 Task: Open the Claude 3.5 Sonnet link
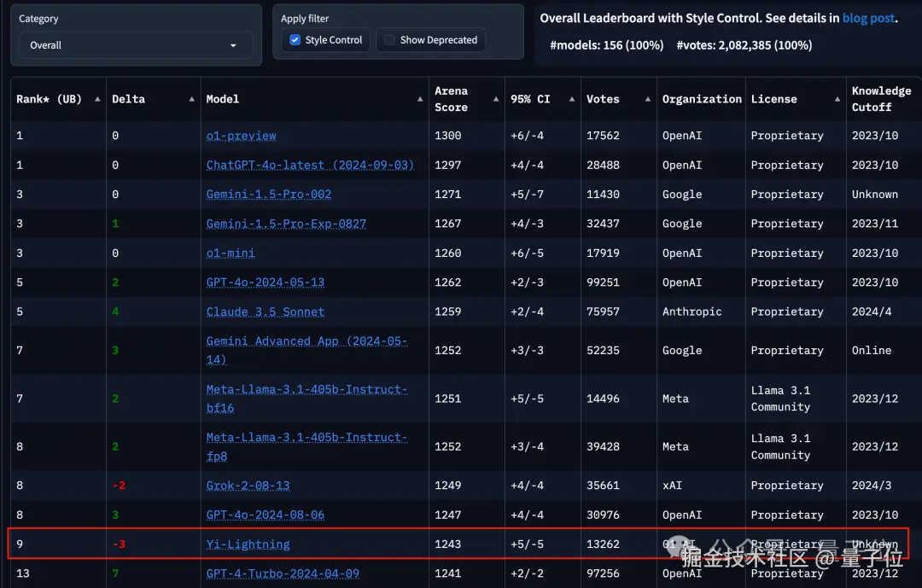tap(266, 312)
